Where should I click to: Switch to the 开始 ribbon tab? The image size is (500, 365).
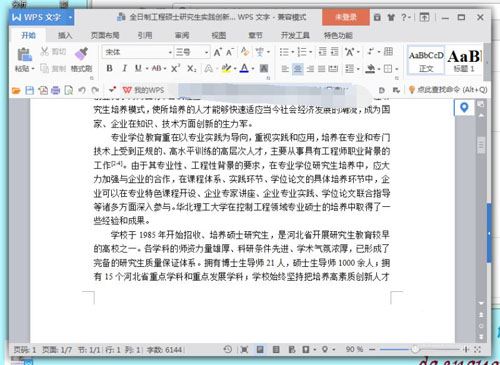28,35
